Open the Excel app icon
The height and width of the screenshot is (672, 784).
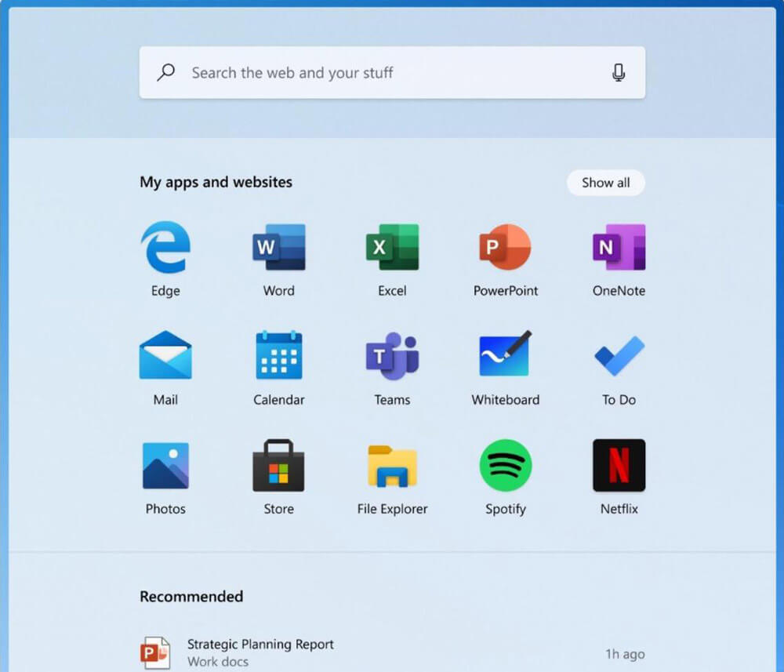pyautogui.click(x=392, y=247)
